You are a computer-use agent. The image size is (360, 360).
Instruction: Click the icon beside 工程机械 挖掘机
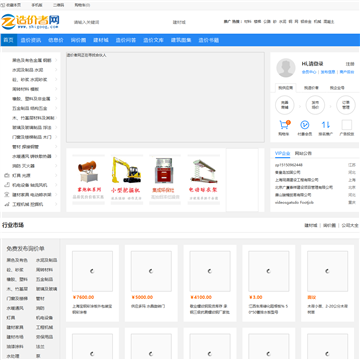(6, 204)
